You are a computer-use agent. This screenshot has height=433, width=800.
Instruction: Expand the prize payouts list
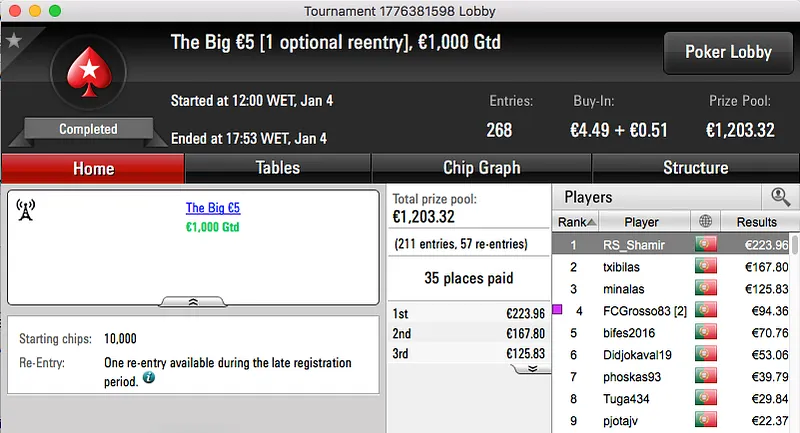pos(532,368)
